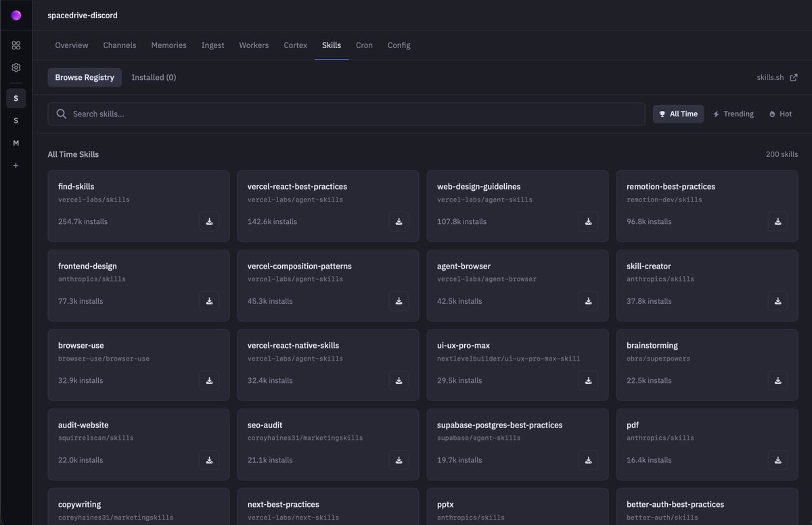Viewport: 812px width, 525px height.
Task: Click the purple app logo in sidebar
Action: pos(16,15)
